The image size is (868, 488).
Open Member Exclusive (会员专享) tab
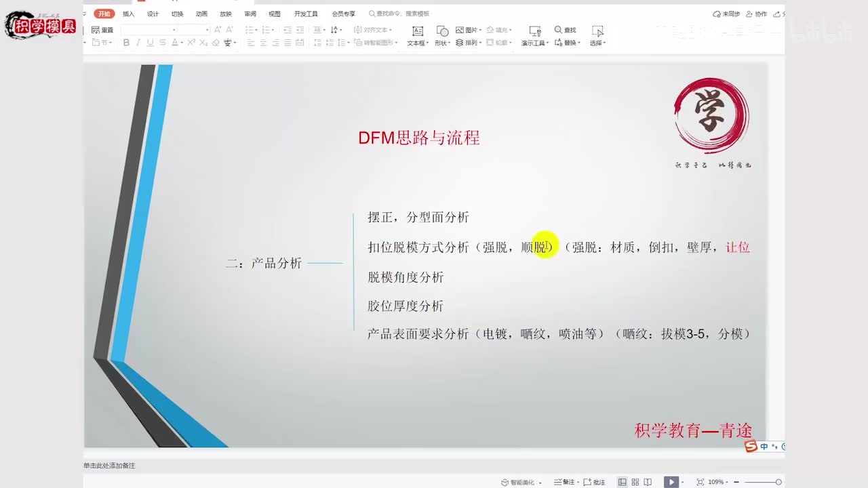coord(343,14)
